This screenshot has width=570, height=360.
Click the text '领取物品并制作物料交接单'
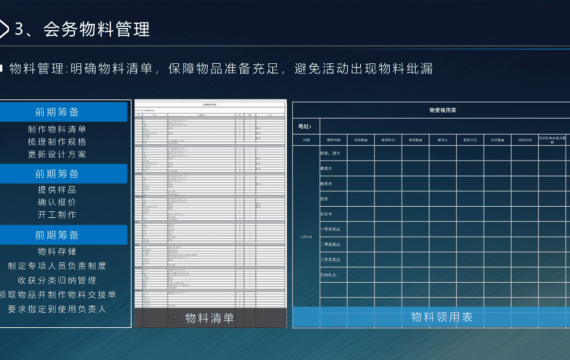(x=58, y=295)
